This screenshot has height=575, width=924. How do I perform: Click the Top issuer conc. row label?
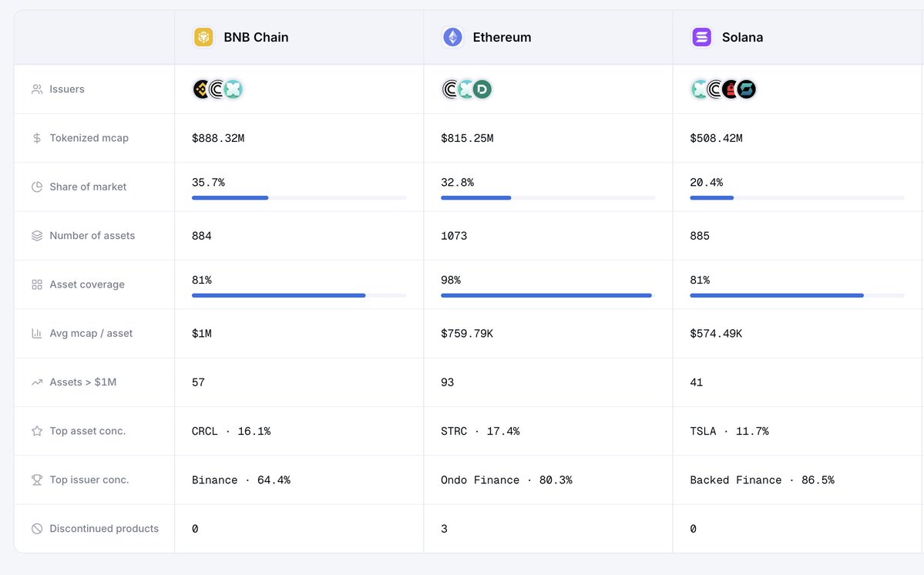[89, 479]
